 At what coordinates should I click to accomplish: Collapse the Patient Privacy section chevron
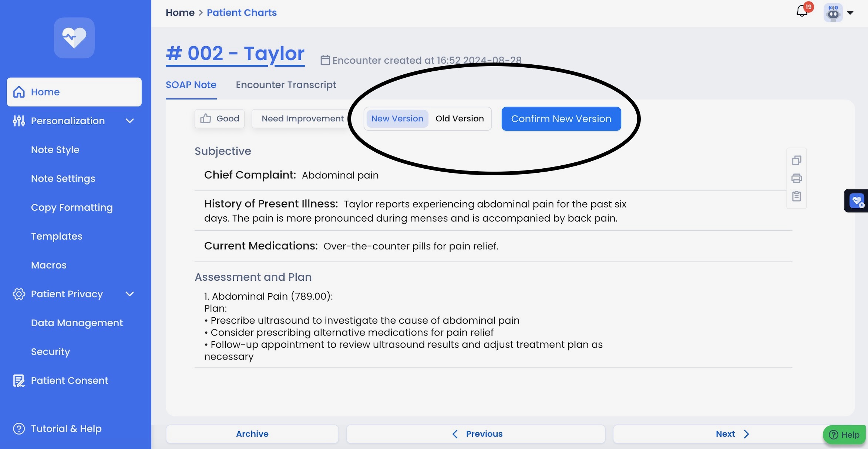point(129,294)
